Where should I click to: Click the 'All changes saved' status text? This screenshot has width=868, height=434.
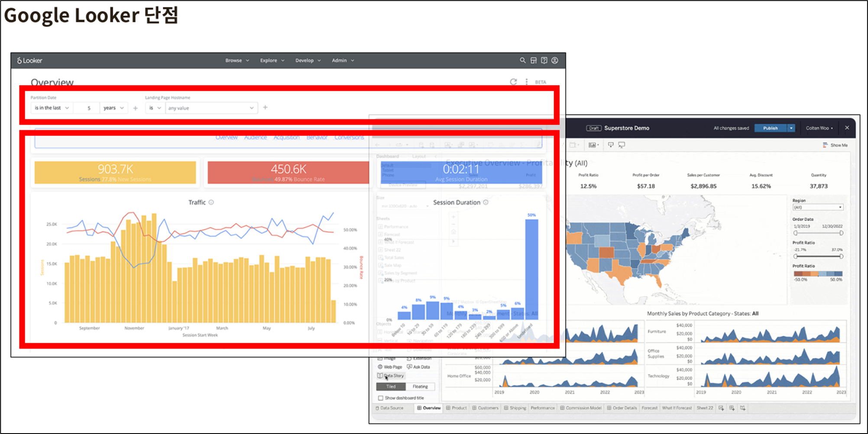click(x=731, y=128)
